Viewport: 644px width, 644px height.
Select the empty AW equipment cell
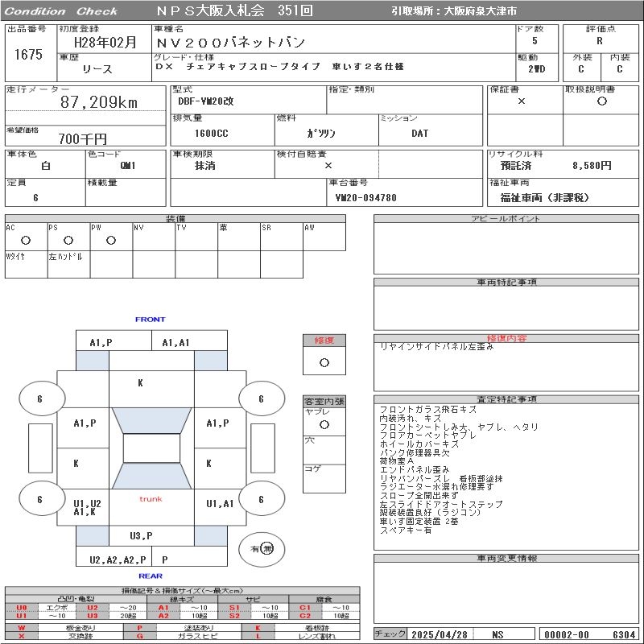pyautogui.click(x=324, y=237)
